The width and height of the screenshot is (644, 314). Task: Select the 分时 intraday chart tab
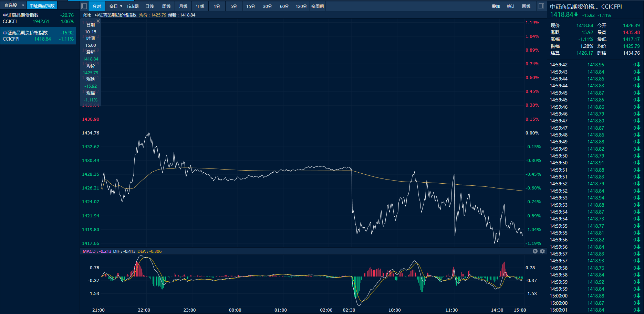pyautogui.click(x=97, y=6)
